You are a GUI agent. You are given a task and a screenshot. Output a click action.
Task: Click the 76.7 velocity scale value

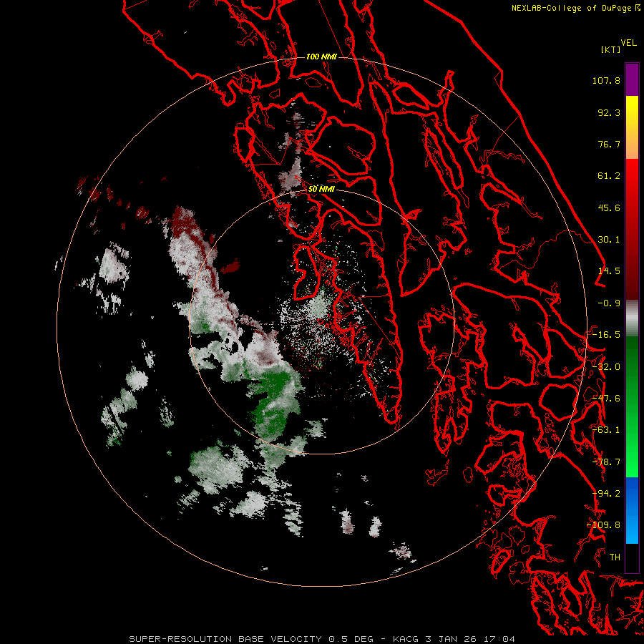pyautogui.click(x=609, y=144)
